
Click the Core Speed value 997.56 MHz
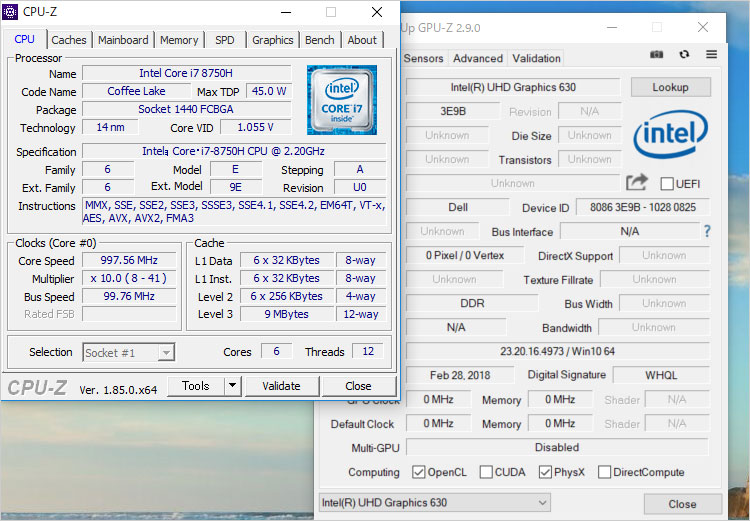coord(129,260)
